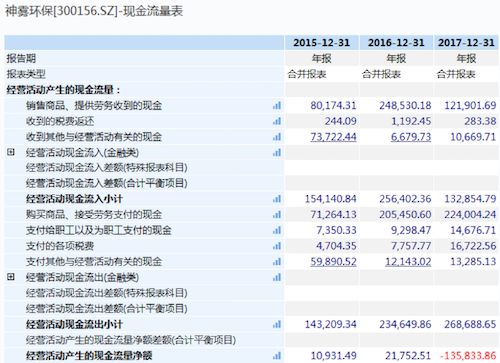This screenshot has height=363, width=500.
Task: Open chart icon for 收到的税费返还 row
Action: 277,121
